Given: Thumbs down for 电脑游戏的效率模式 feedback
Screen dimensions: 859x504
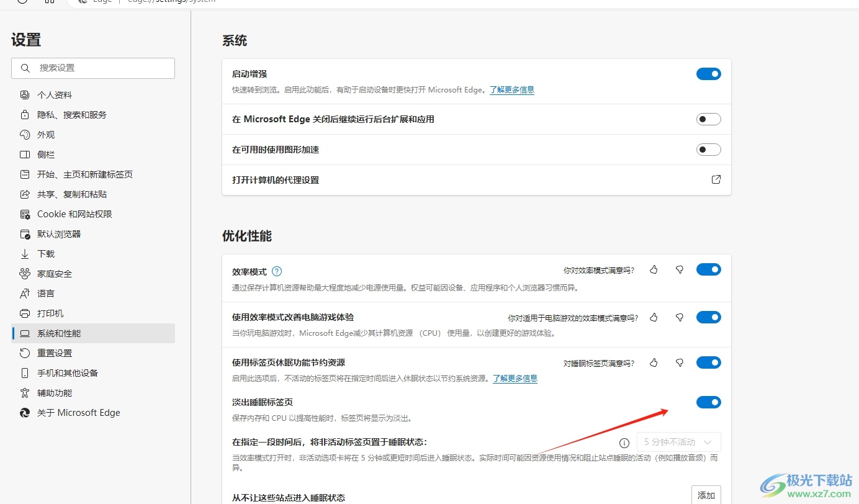Looking at the screenshot, I should coord(679,317).
